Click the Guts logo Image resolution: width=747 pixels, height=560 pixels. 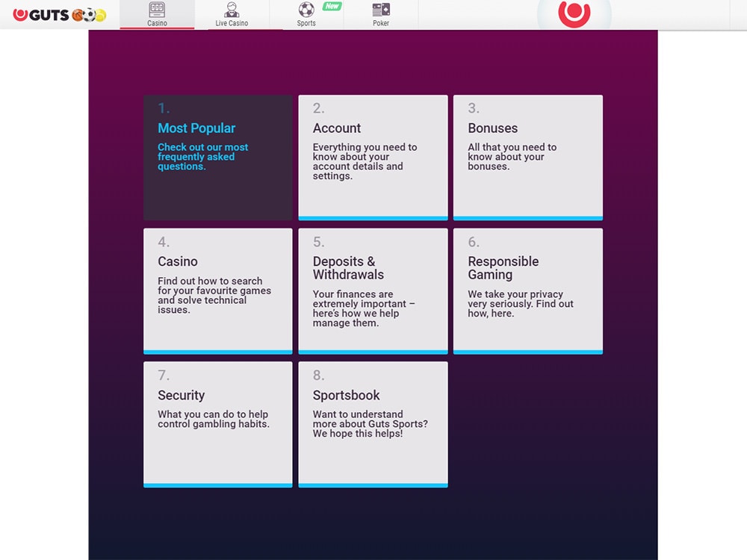(x=59, y=15)
